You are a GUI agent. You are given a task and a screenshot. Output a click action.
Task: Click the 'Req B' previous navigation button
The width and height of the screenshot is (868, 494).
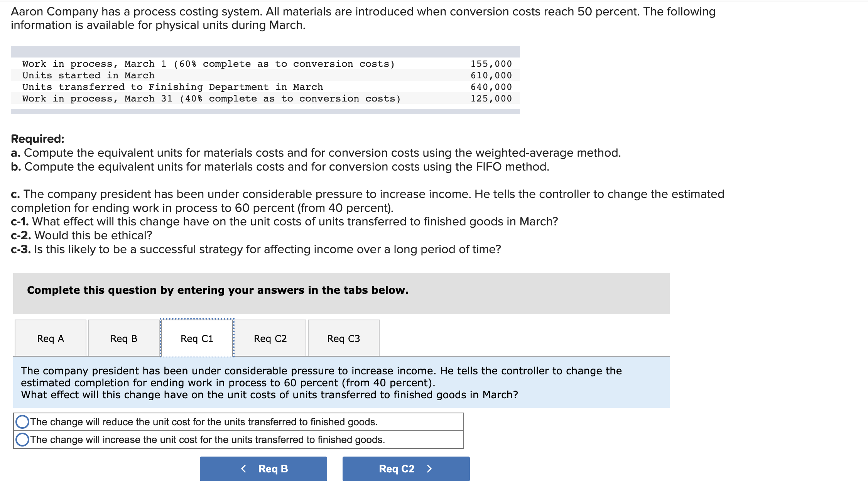coord(263,469)
